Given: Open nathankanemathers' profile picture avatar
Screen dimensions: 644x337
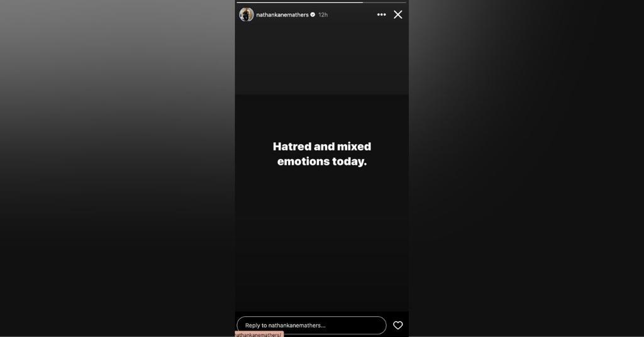Looking at the screenshot, I should (247, 15).
